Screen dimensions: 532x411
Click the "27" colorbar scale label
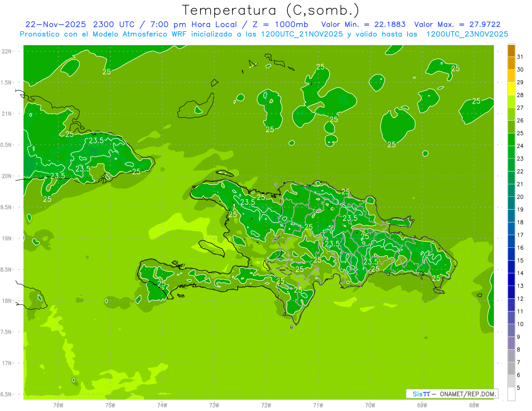coord(520,108)
